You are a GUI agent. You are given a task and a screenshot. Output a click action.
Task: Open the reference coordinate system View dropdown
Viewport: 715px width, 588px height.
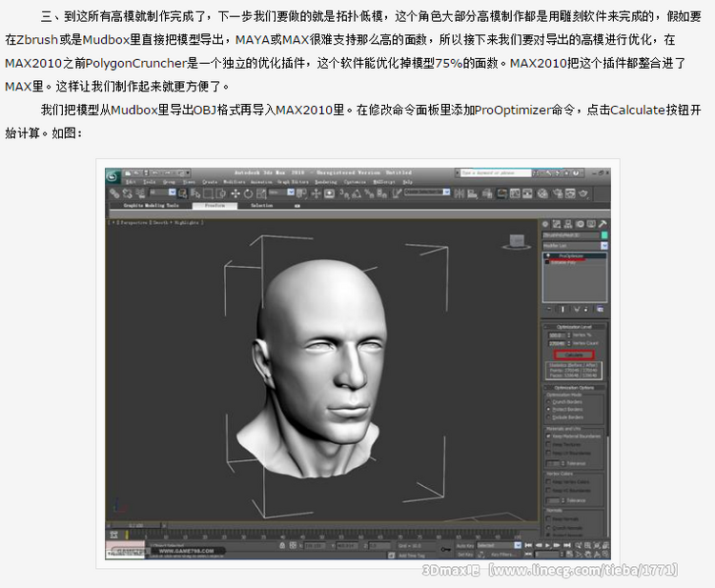click(x=281, y=193)
